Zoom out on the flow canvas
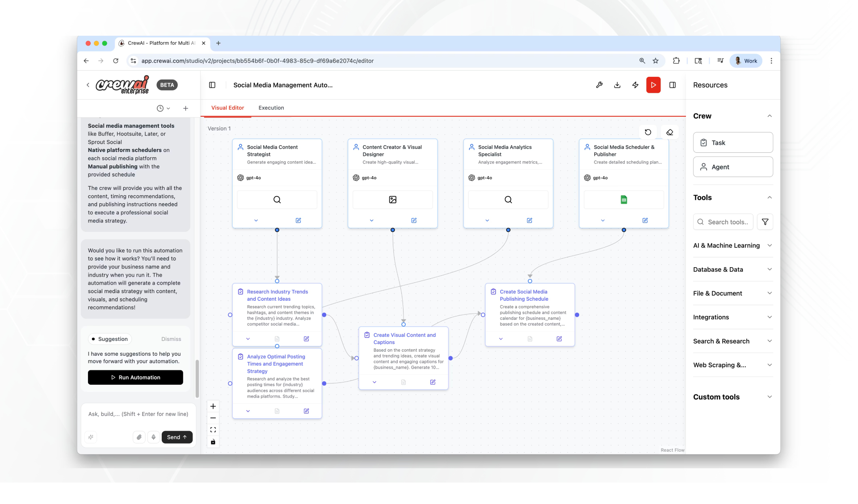 pyautogui.click(x=213, y=418)
